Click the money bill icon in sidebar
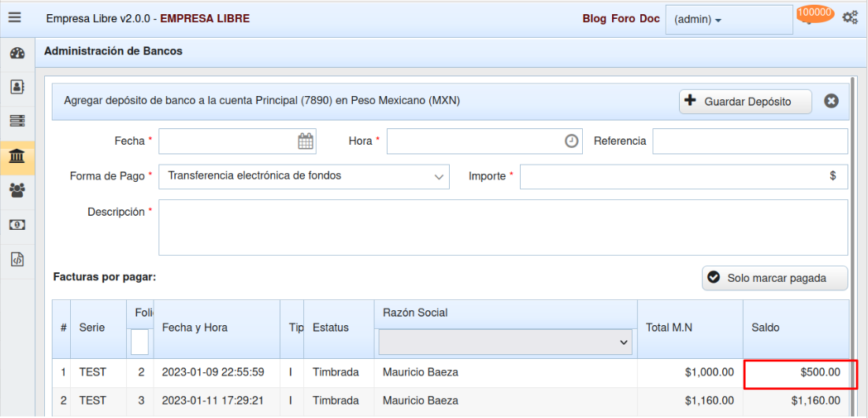The width and height of the screenshot is (868, 418). click(17, 224)
